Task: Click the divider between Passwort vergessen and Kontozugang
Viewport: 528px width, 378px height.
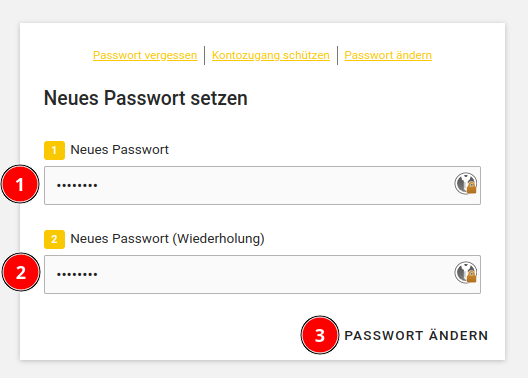Action: coord(204,55)
